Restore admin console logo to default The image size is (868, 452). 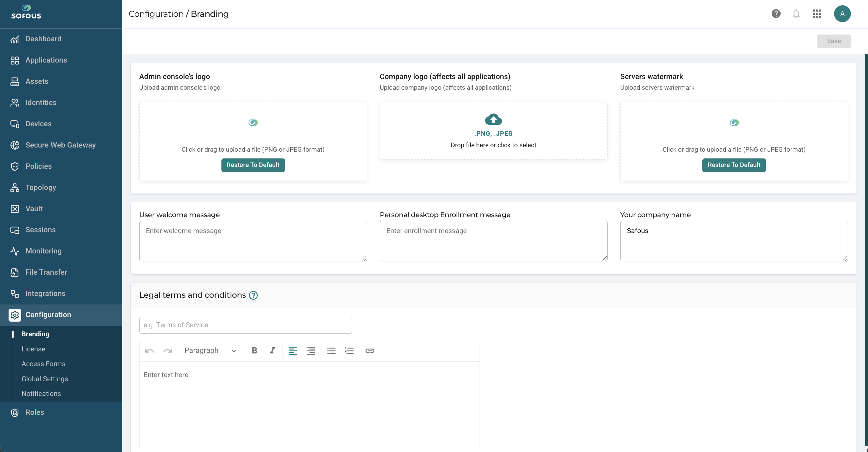pyautogui.click(x=253, y=165)
